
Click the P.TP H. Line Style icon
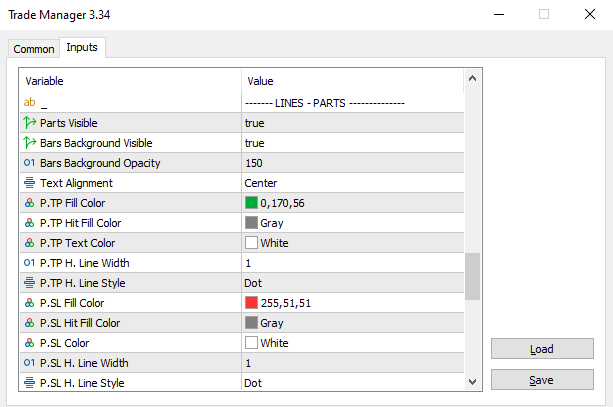[30, 283]
